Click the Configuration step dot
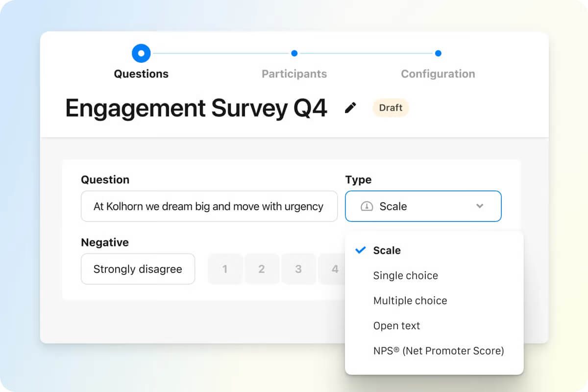This screenshot has height=392, width=588. [438, 53]
